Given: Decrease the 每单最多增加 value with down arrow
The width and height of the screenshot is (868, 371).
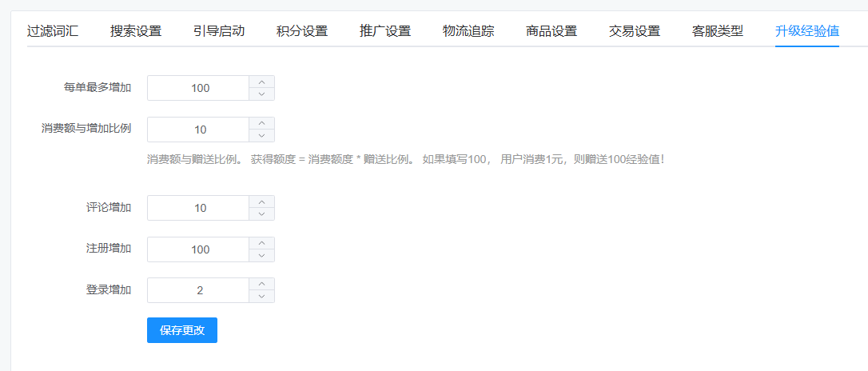Looking at the screenshot, I should click(x=262, y=94).
